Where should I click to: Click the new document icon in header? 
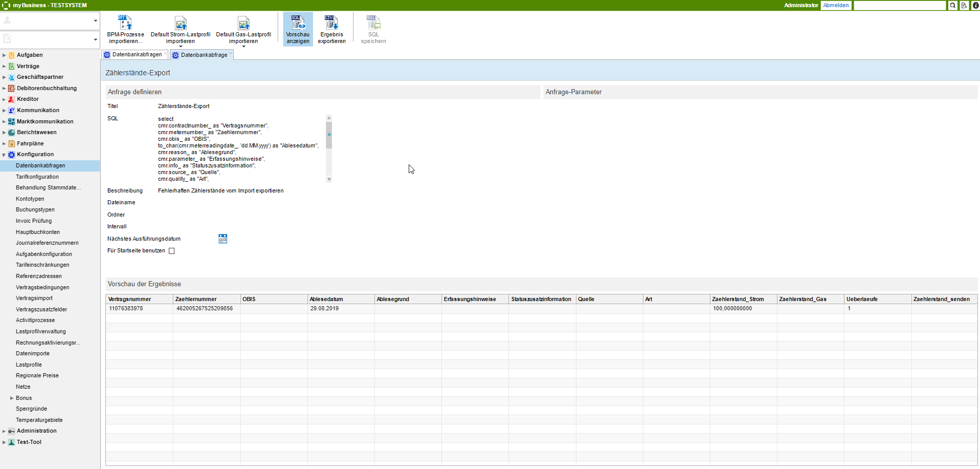tap(964, 6)
